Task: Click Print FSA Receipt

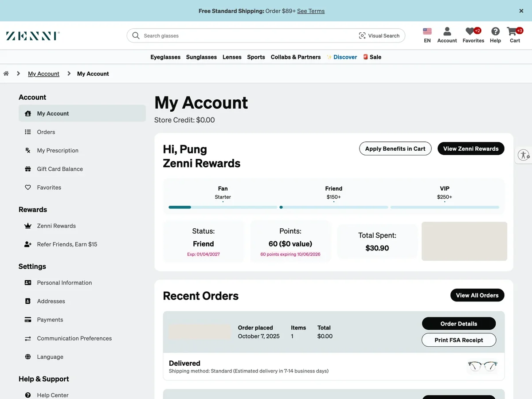Action: click(459, 340)
